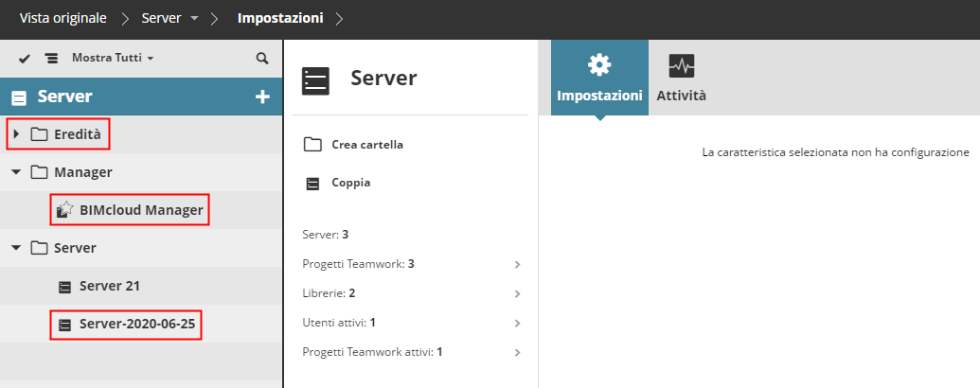Click the Attività activity monitor icon
980x388 pixels.
(x=682, y=65)
